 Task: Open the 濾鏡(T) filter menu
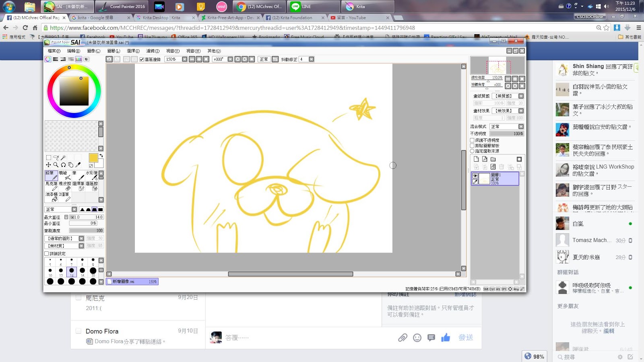coord(153,51)
